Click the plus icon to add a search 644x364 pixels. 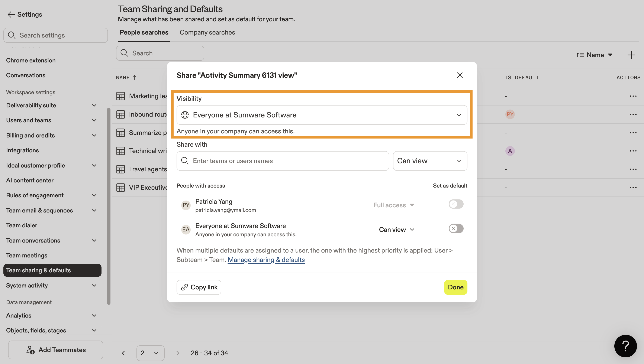(631, 55)
